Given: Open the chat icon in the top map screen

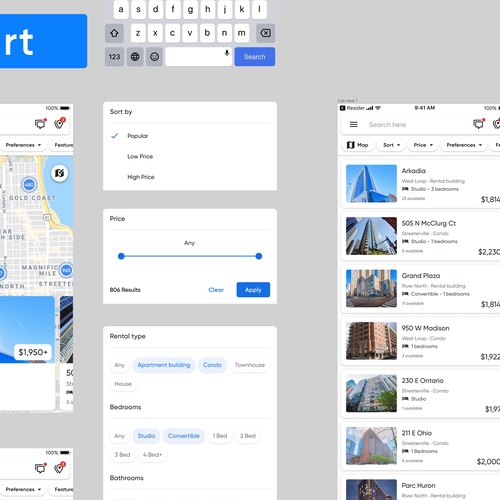Looking at the screenshot, I should [41, 124].
